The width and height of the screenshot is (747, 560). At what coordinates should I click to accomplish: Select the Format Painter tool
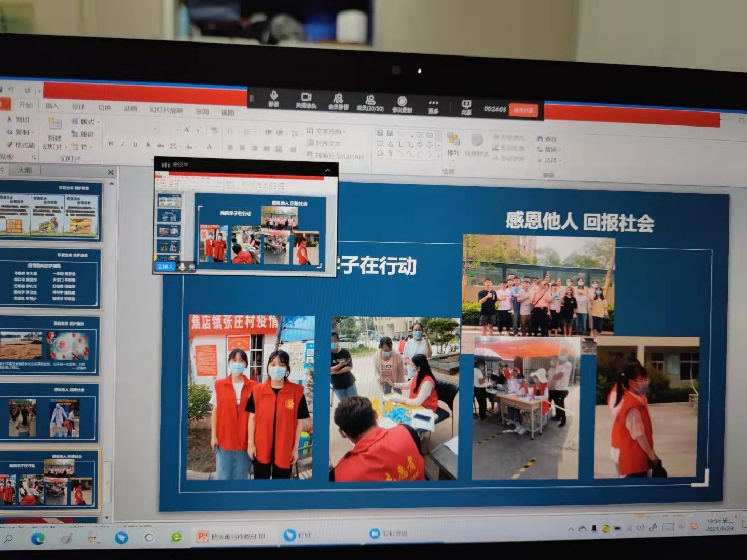click(x=21, y=145)
